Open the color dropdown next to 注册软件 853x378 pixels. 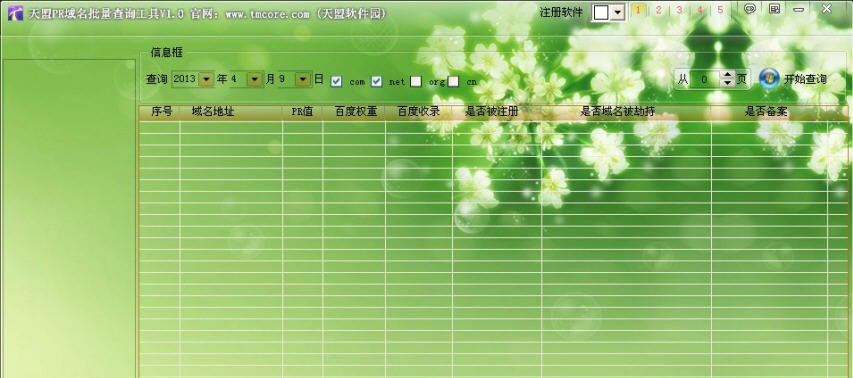(x=617, y=13)
